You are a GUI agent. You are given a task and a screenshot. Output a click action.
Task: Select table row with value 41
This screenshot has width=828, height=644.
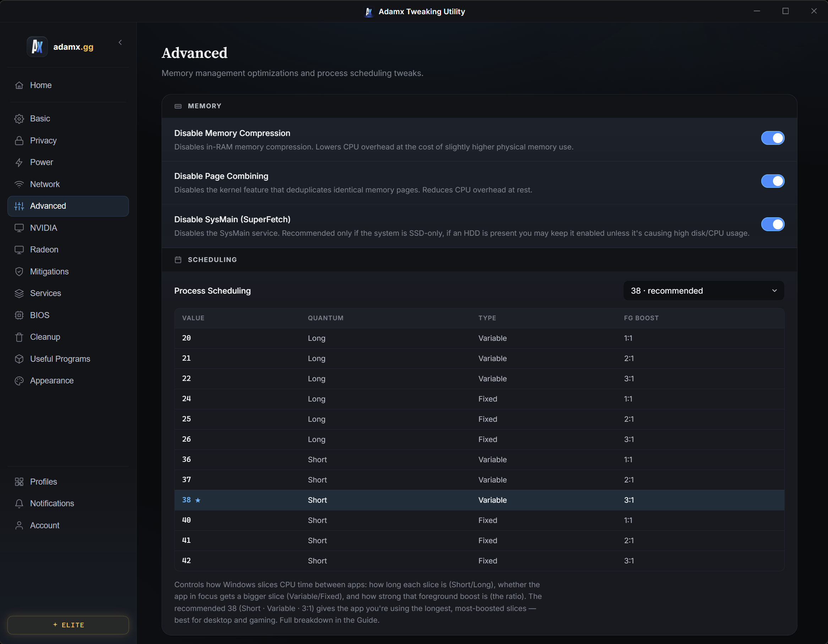click(479, 541)
